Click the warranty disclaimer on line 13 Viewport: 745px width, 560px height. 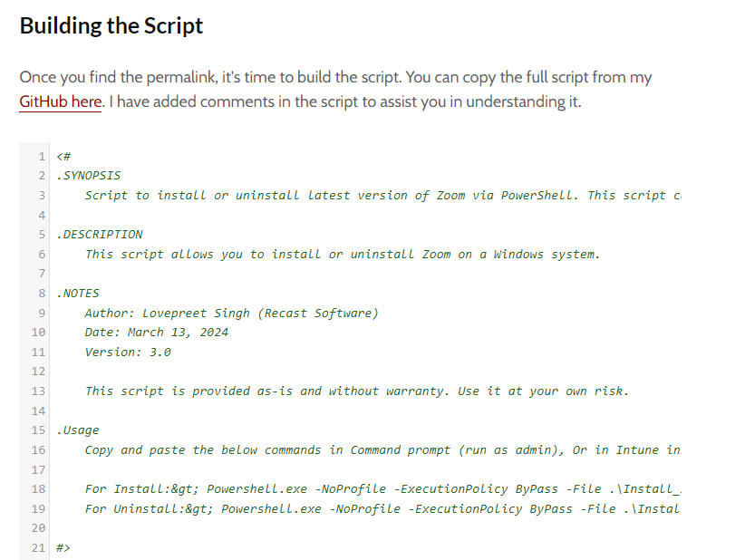click(356, 391)
